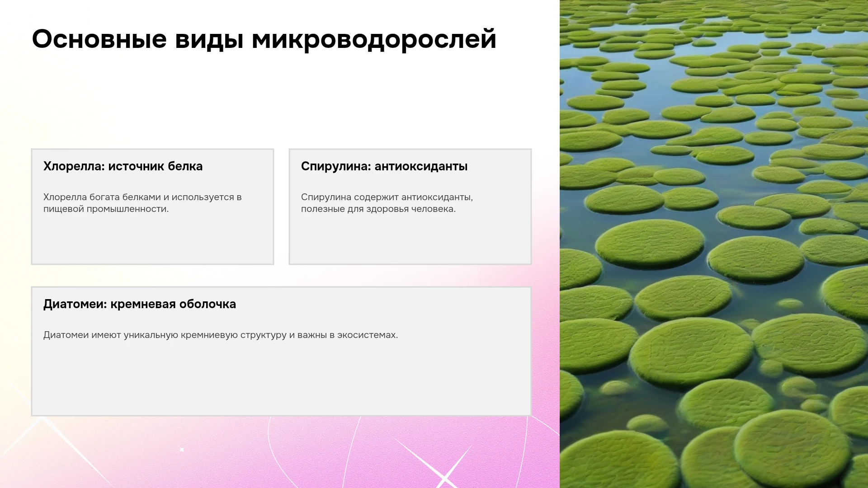Select heading 'Хлорелла: источник белка'
The width and height of the screenshot is (868, 488).
point(123,166)
